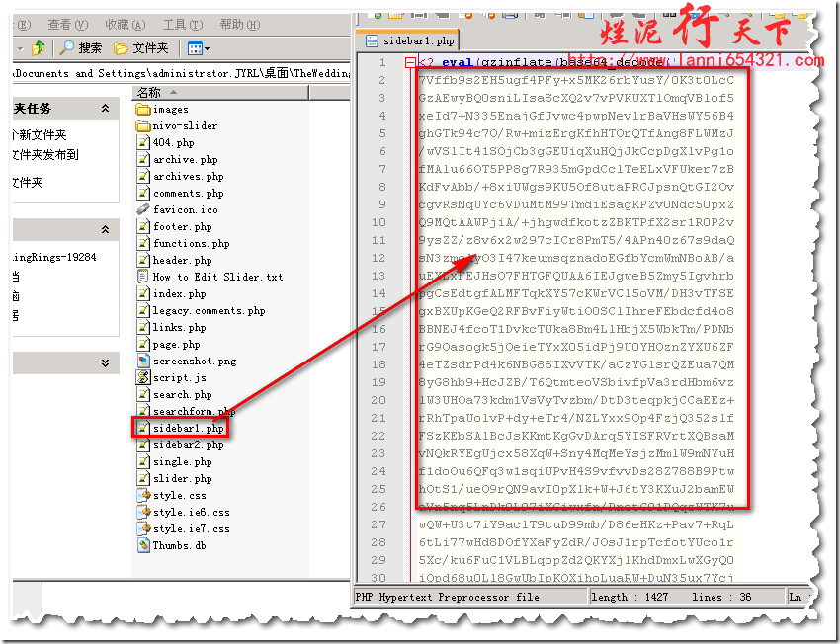
Task: Open the Help (帮助) menu
Action: (x=238, y=25)
